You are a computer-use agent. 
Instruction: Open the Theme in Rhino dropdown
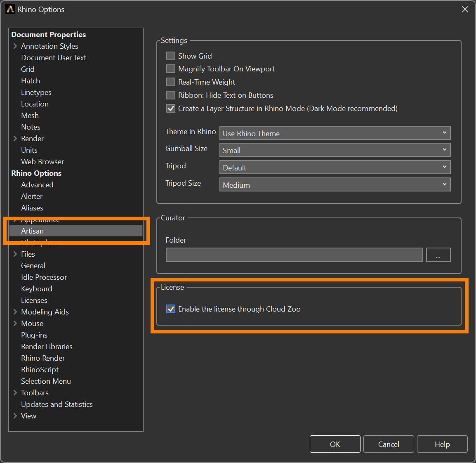pyautogui.click(x=335, y=133)
